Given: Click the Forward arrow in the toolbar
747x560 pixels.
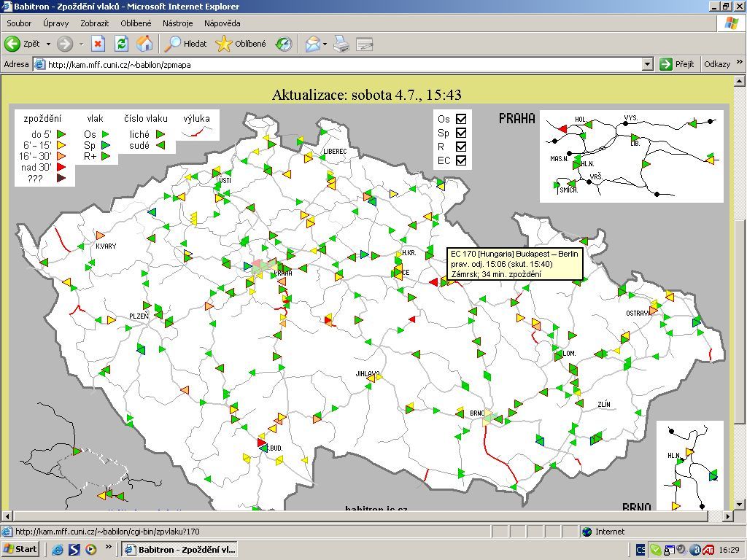Looking at the screenshot, I should (x=65, y=44).
